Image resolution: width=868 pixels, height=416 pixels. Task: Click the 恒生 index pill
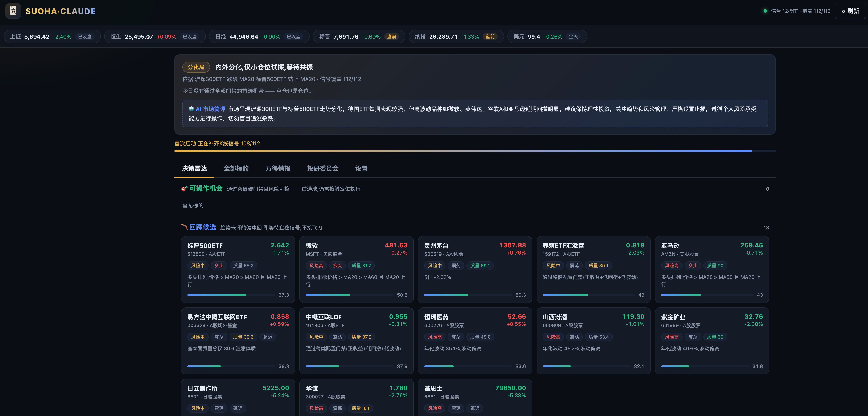pos(155,36)
